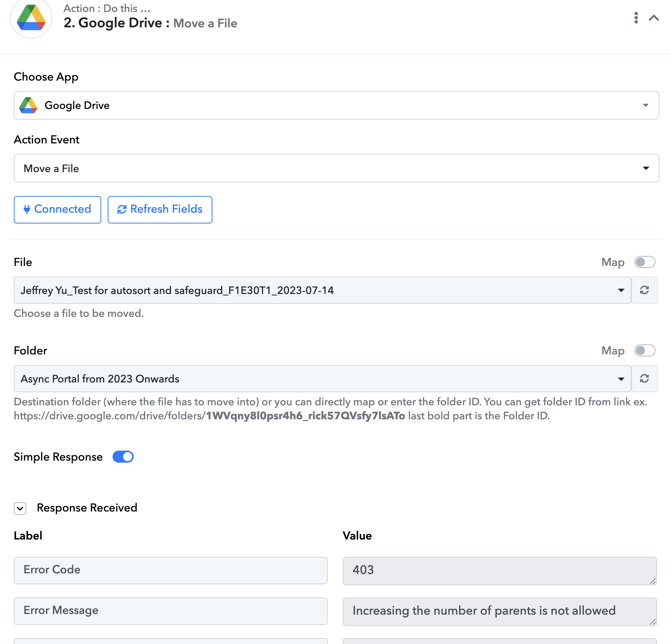Image resolution: width=671 pixels, height=644 pixels.
Task: Click the Refresh Fields button
Action: tap(160, 209)
